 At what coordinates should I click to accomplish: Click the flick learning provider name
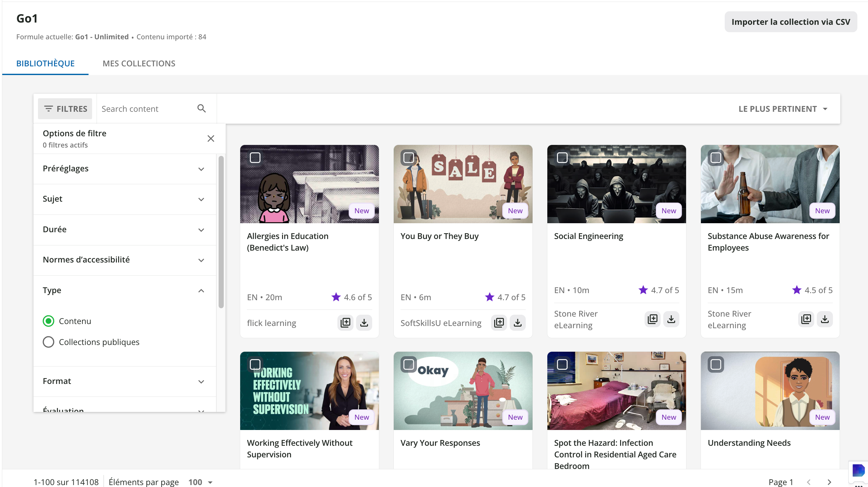272,323
